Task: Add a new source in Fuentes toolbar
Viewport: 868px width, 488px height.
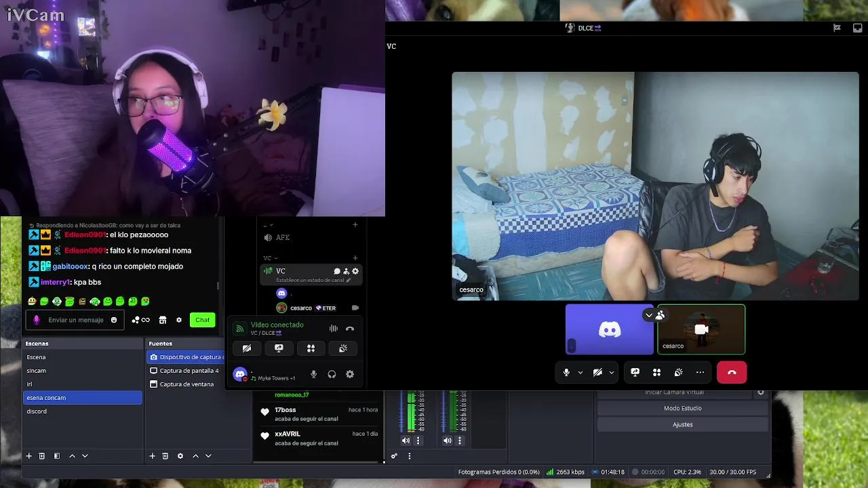Action: click(x=153, y=456)
